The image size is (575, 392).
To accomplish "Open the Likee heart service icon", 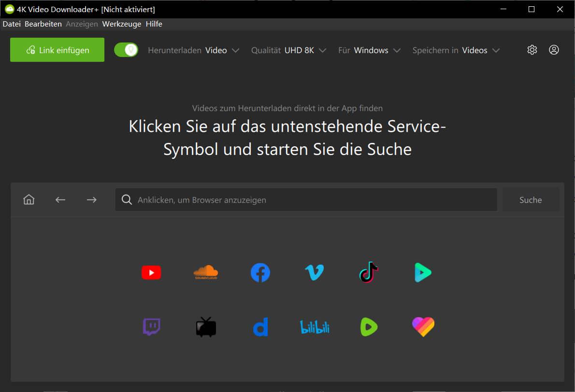I will tap(423, 327).
